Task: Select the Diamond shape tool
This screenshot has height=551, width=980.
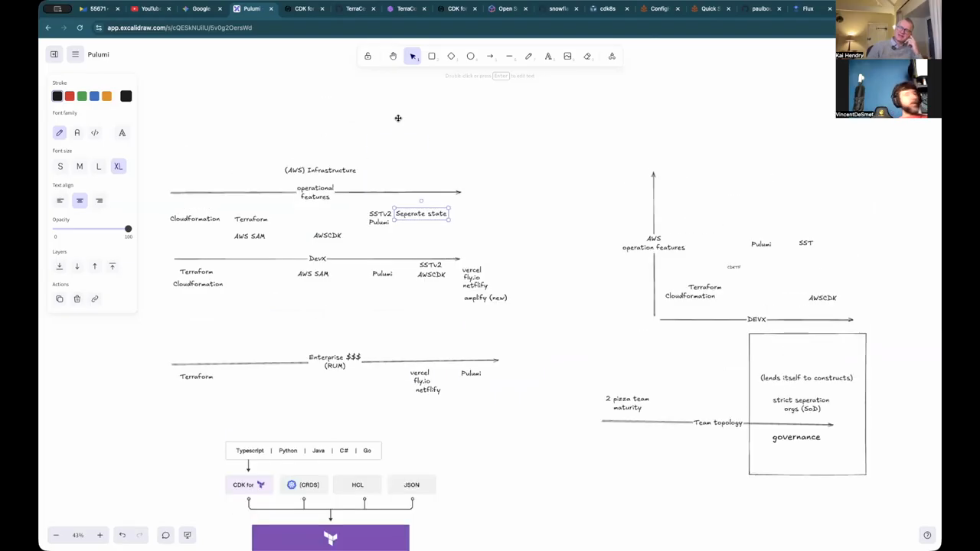Action: (451, 56)
